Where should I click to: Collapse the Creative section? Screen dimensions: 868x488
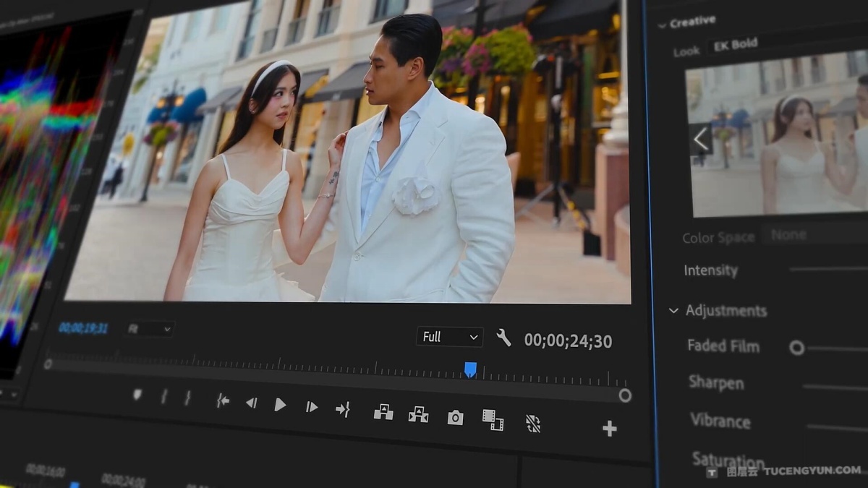pyautogui.click(x=662, y=25)
